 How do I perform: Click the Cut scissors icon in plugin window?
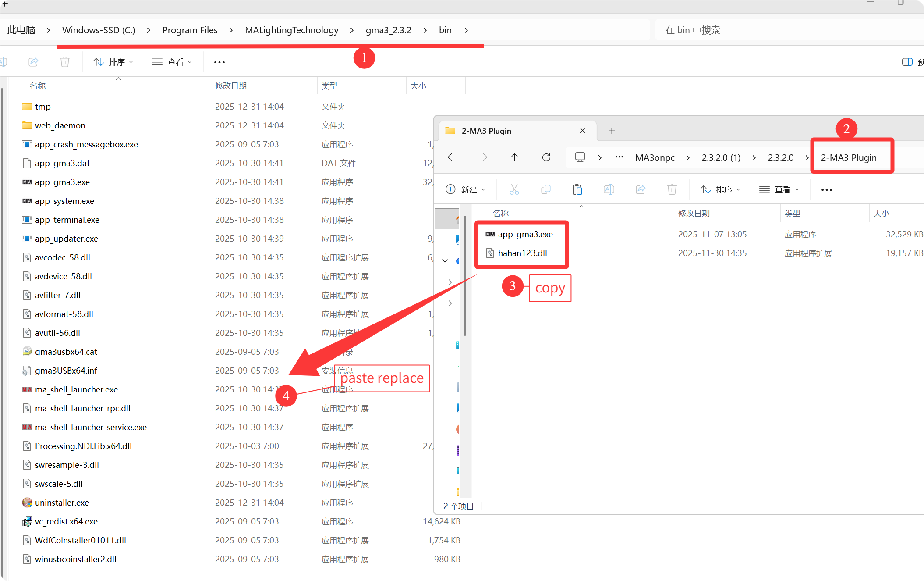pyautogui.click(x=514, y=189)
